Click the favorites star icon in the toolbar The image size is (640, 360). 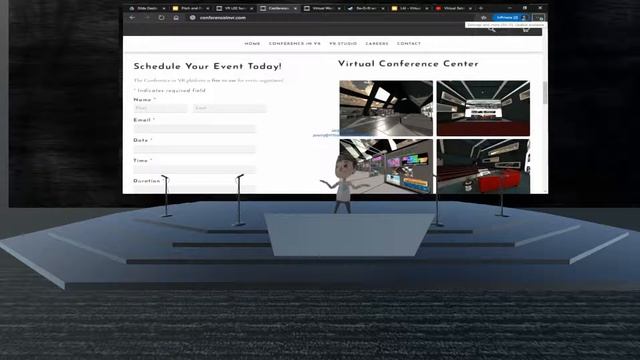(484, 18)
